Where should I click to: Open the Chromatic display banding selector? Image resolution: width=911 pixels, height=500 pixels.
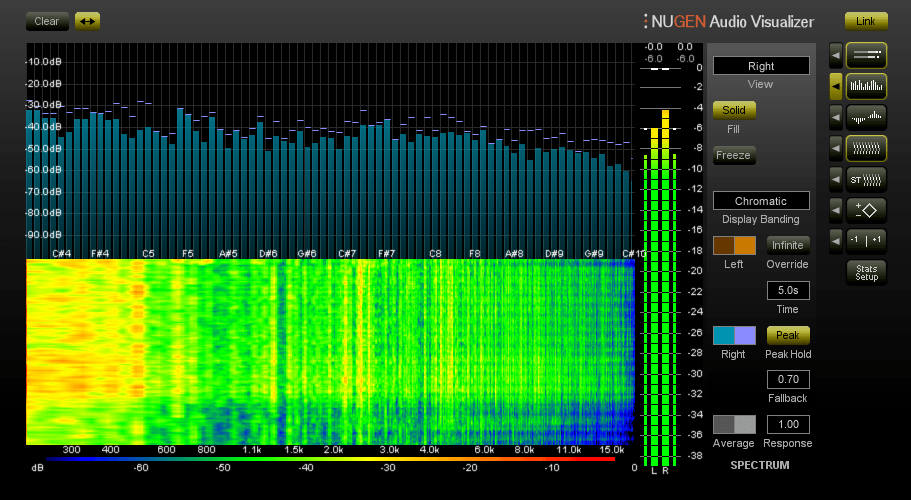pos(761,201)
